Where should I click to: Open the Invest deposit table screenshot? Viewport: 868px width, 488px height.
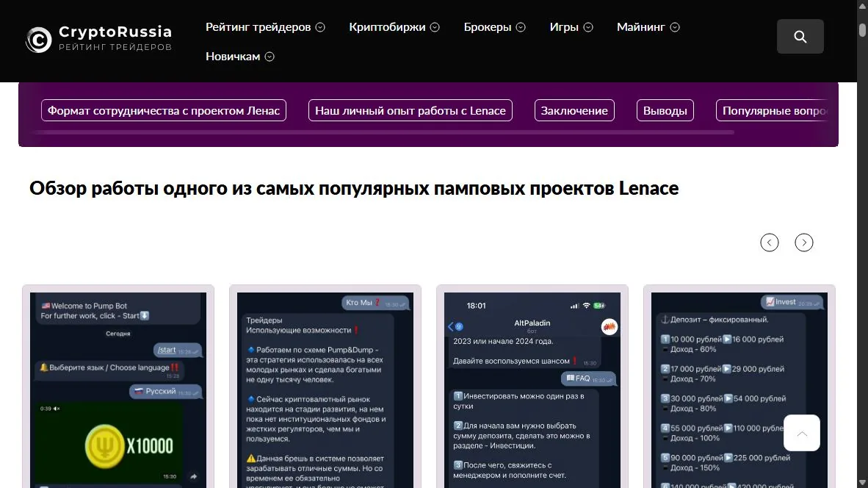[739, 390]
